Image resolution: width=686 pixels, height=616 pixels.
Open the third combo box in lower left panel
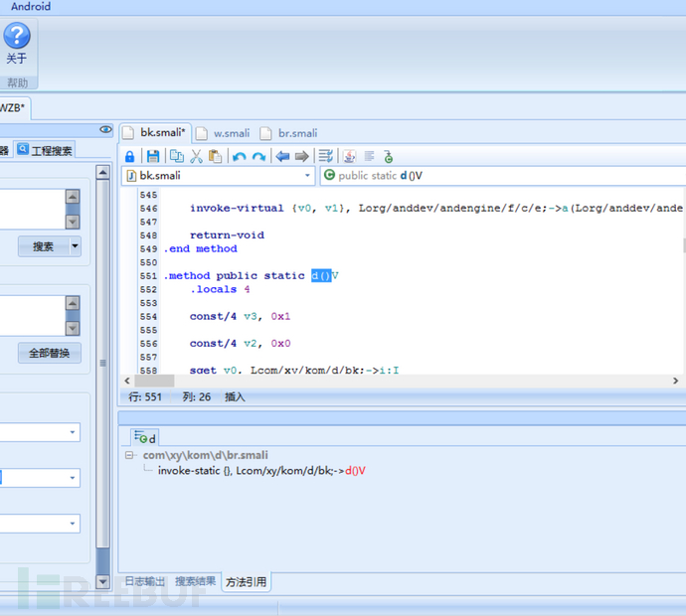pos(73,524)
